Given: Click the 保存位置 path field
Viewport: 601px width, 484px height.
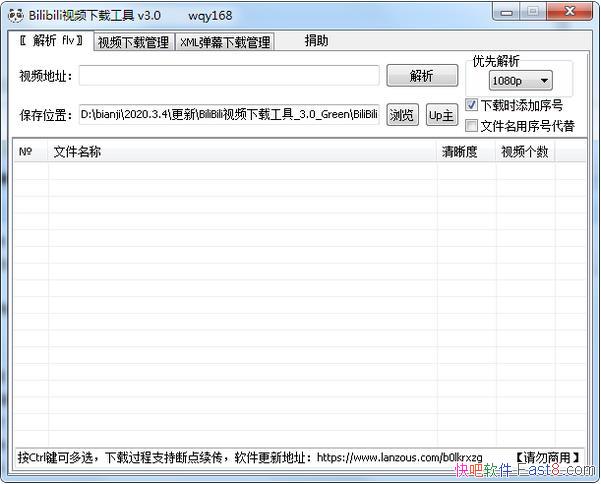Looking at the screenshot, I should click(x=228, y=114).
